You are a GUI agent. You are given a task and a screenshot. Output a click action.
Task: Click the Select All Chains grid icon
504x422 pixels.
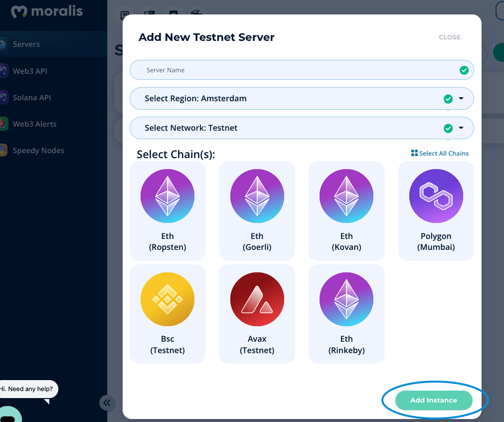(x=414, y=153)
